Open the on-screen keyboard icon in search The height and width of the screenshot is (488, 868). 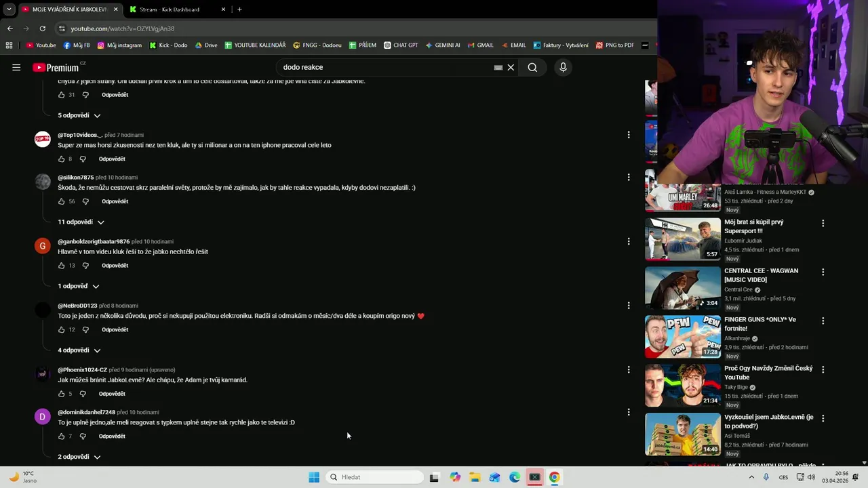point(498,67)
